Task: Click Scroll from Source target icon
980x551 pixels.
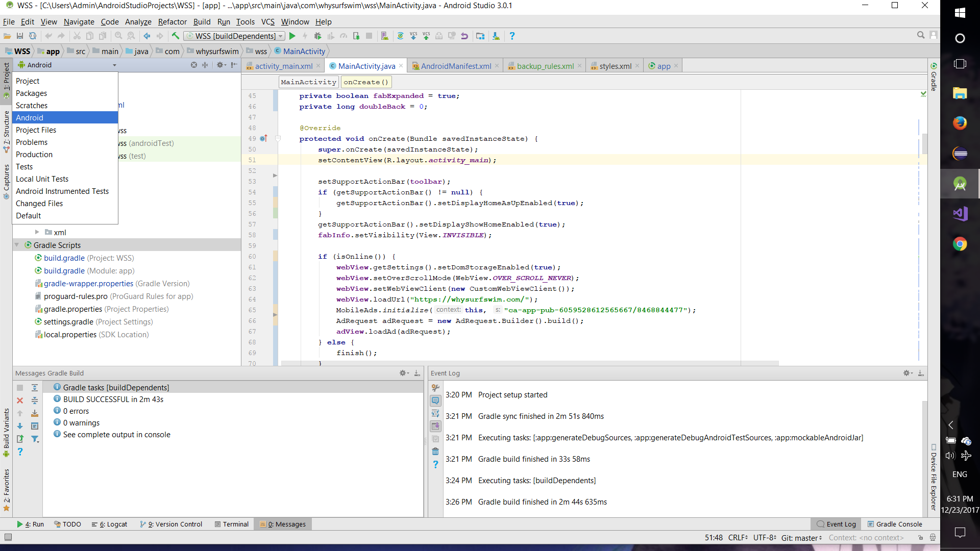Action: pyautogui.click(x=194, y=65)
